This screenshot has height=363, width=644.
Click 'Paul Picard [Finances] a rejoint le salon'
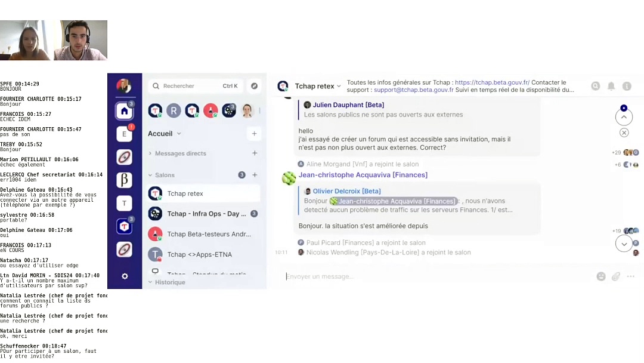(x=366, y=242)
